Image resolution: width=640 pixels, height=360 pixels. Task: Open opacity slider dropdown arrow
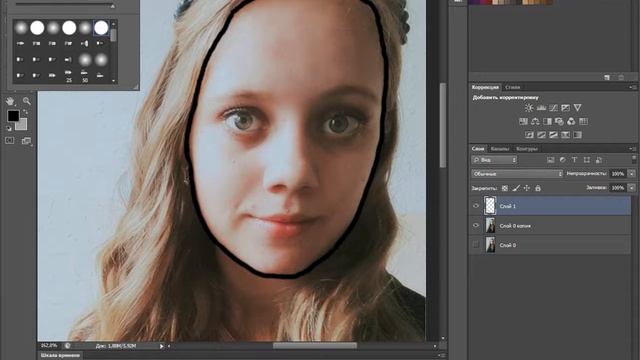pos(632,174)
